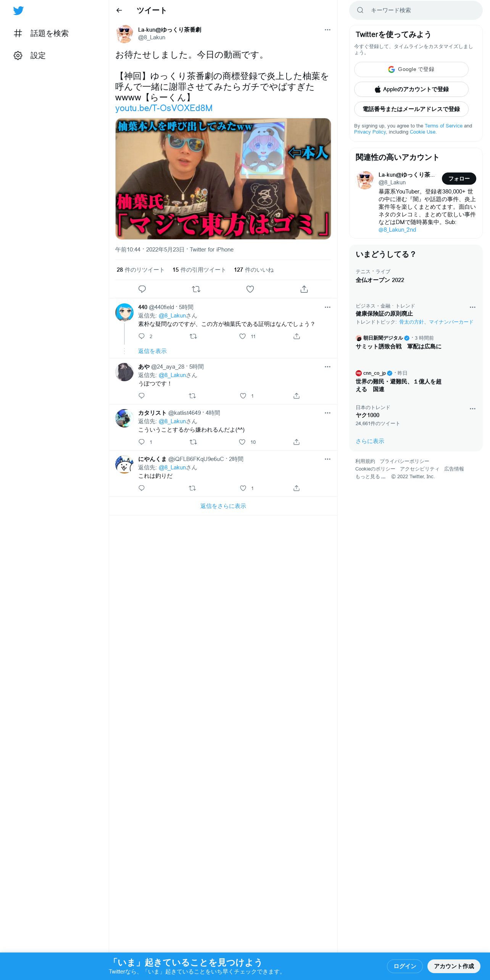This screenshot has width=490, height=980.
Task: Open the video thumbnail in the tweet
Action: click(x=223, y=179)
